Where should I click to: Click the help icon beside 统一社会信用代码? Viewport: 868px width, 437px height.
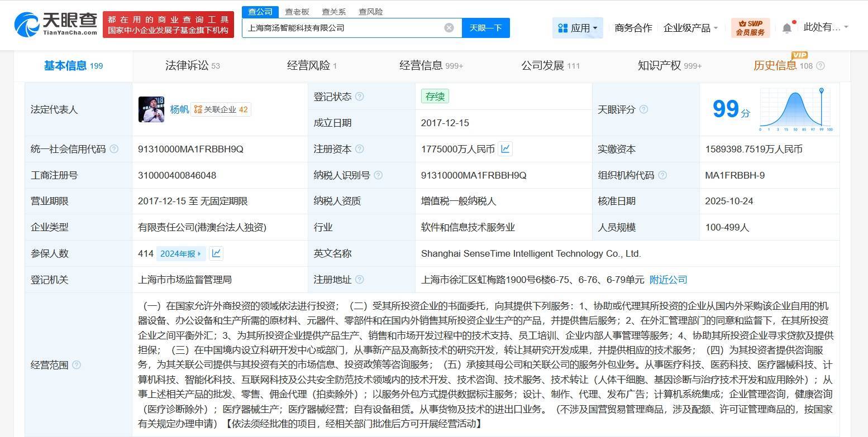click(x=114, y=149)
